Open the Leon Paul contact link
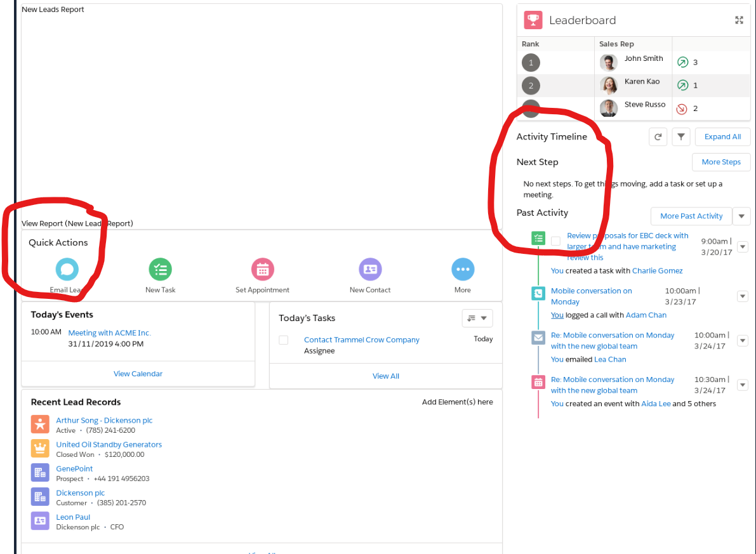 tap(73, 517)
